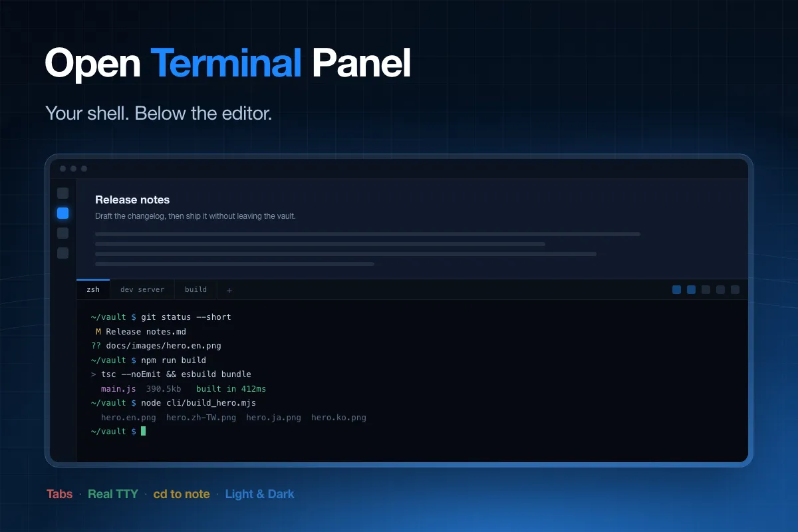Click the '?? docs/images/hero.en.png' line
Image resolution: width=798 pixels, height=532 pixels.
click(x=156, y=346)
